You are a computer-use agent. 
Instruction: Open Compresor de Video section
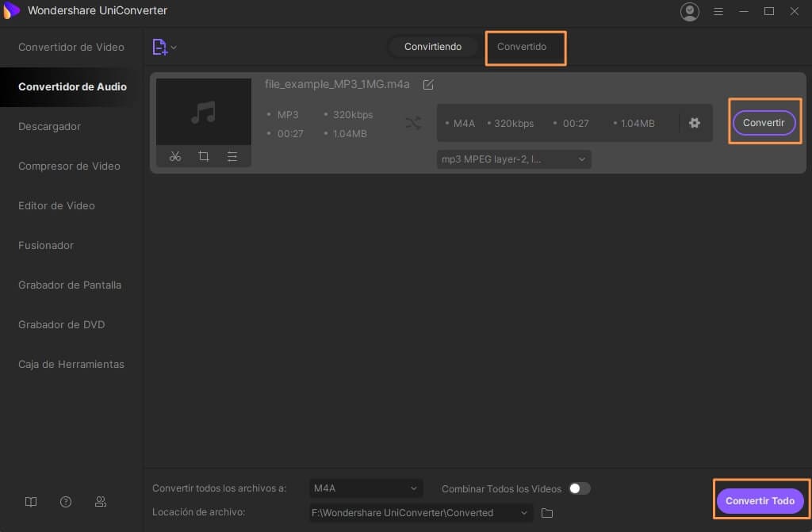(71, 166)
